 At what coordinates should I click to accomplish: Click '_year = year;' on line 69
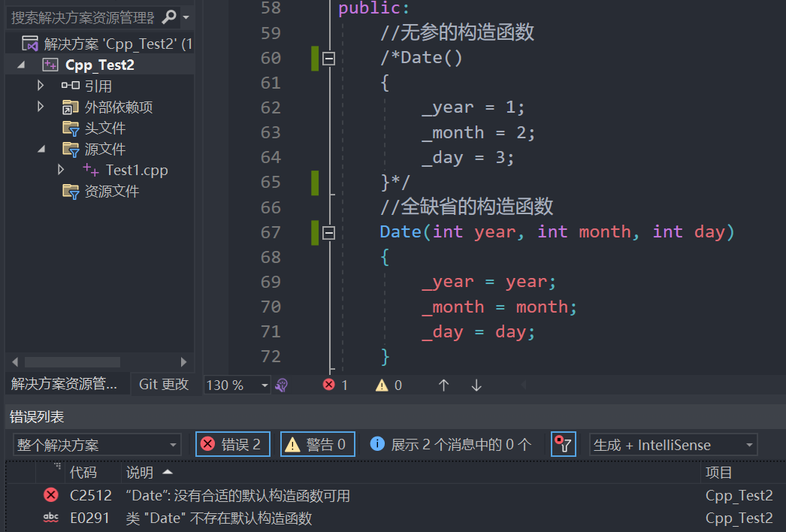point(488,282)
